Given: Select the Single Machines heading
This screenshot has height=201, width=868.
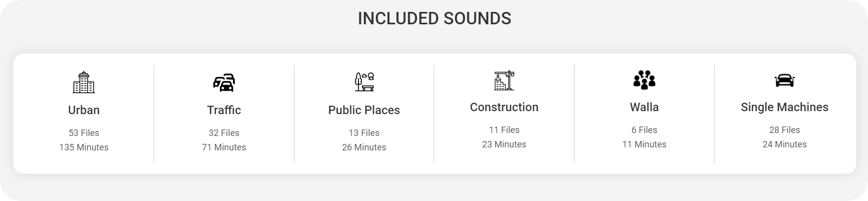Looking at the screenshot, I should 785,107.
